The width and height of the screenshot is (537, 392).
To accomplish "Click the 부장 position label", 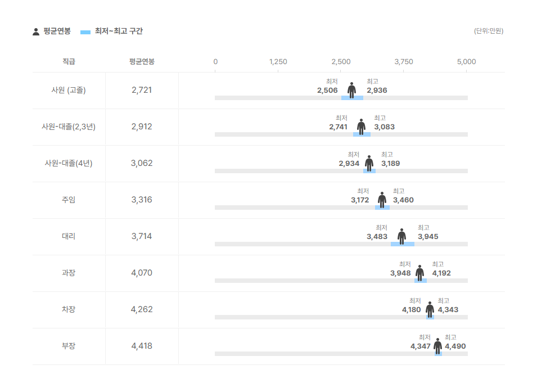I will [x=69, y=346].
